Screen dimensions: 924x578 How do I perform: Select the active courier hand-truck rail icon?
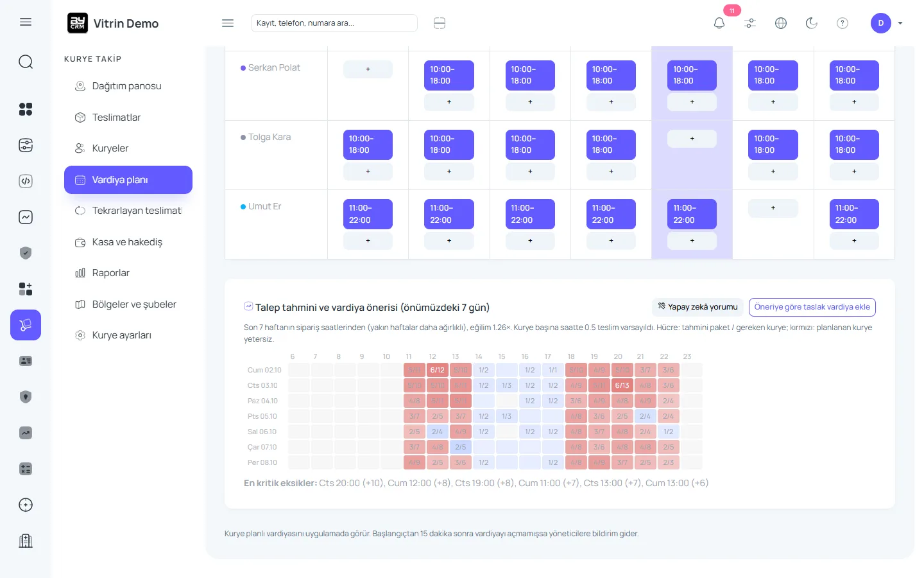tap(26, 325)
